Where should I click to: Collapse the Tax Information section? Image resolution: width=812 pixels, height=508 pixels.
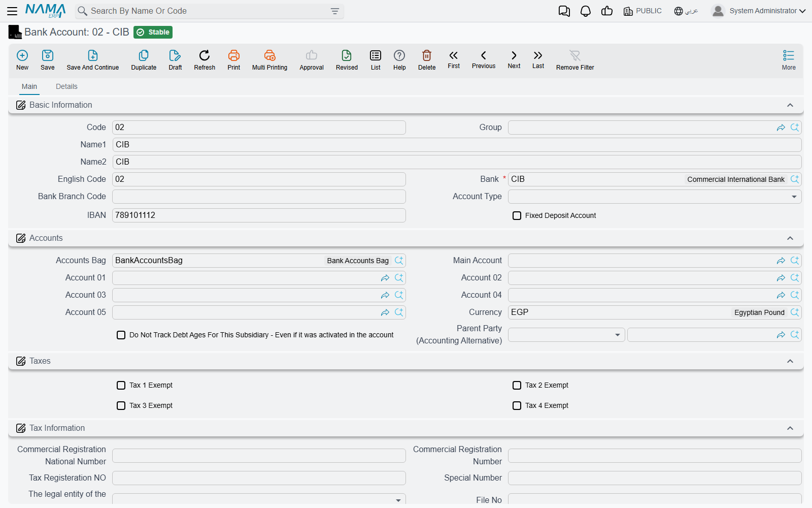coord(790,428)
